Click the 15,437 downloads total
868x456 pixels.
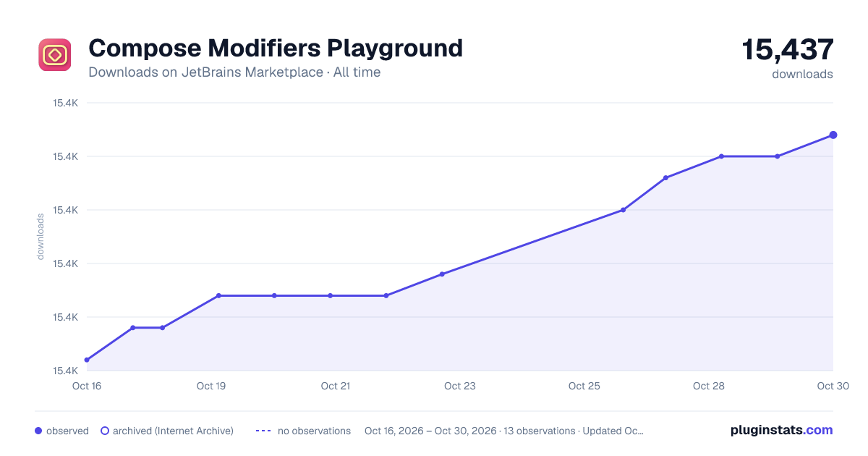tap(788, 49)
